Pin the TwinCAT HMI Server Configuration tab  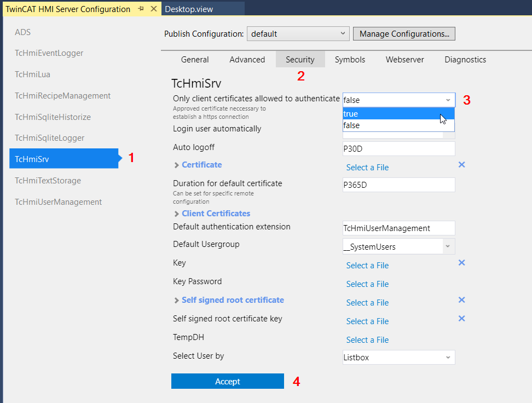point(141,9)
